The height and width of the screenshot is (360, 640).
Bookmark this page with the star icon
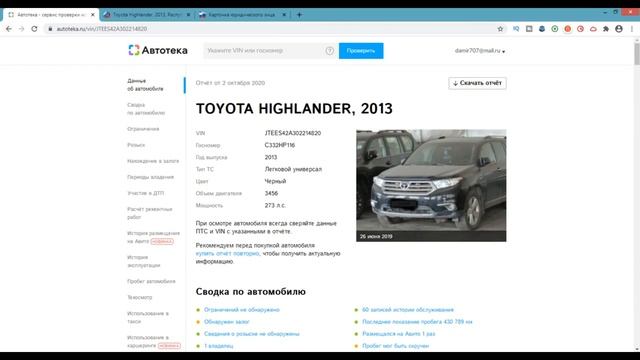click(x=500, y=29)
